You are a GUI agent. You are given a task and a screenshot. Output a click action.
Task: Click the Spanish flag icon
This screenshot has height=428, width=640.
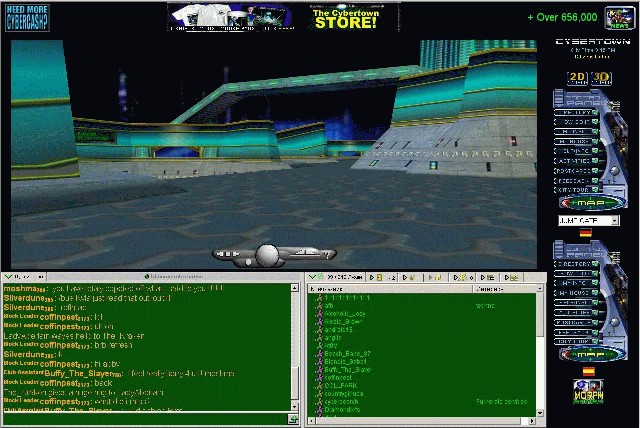click(x=589, y=371)
